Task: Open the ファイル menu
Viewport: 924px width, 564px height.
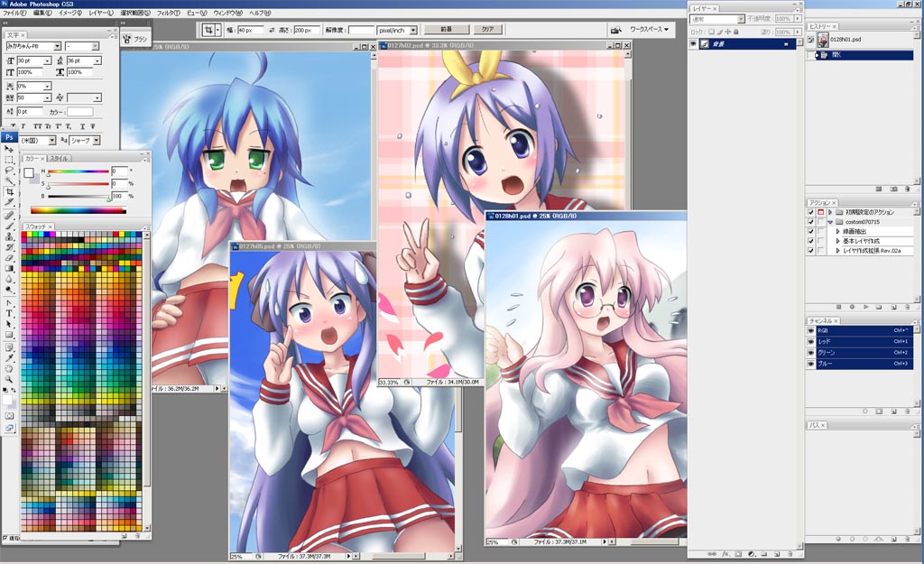Action: click(14, 13)
